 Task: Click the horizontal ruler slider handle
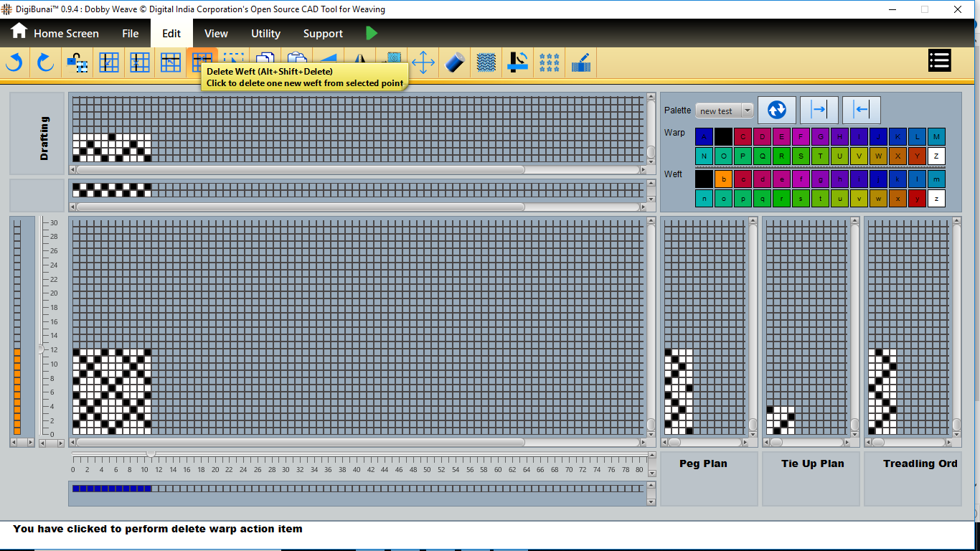150,454
